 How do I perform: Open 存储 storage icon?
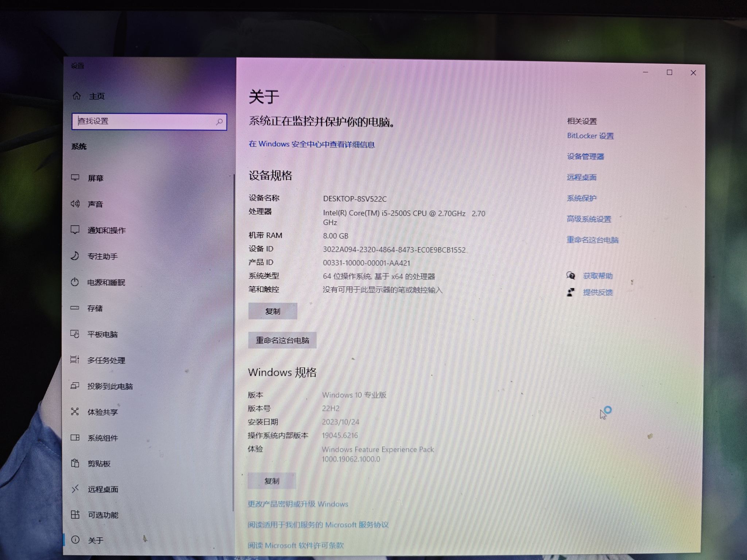(75, 308)
